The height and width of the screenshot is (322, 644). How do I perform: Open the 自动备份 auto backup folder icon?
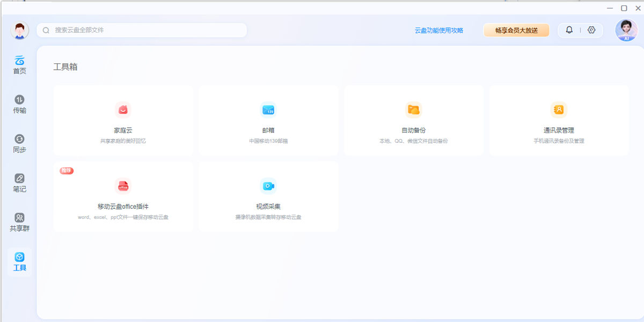click(x=413, y=110)
